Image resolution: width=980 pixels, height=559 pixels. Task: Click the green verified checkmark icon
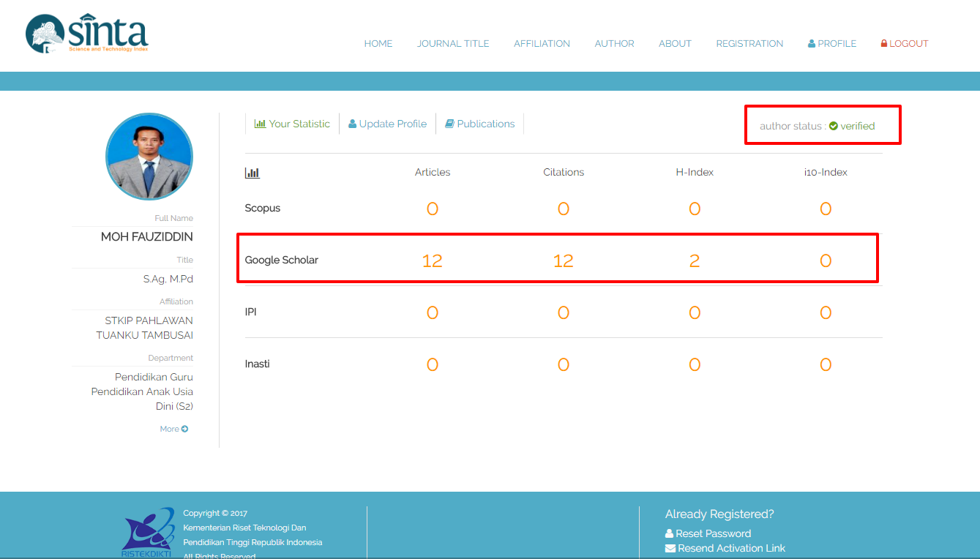[834, 126]
